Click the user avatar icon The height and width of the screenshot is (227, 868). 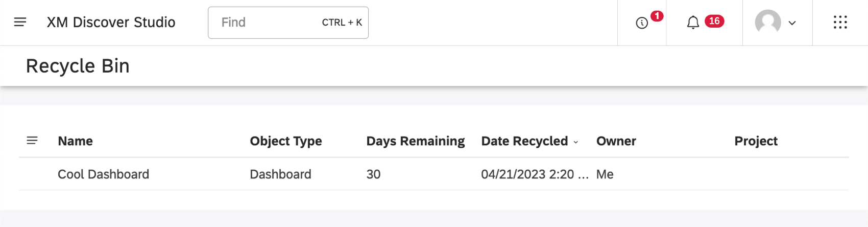(x=768, y=22)
